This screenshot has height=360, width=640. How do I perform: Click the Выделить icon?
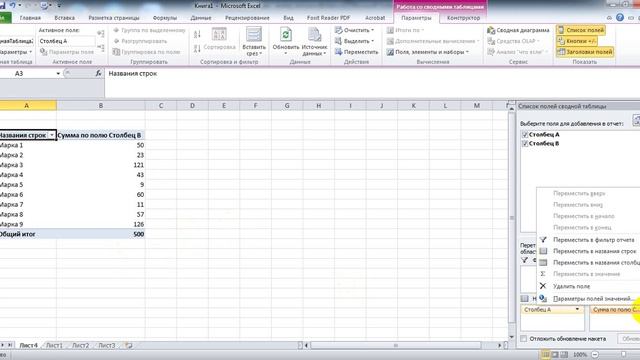coord(338,41)
